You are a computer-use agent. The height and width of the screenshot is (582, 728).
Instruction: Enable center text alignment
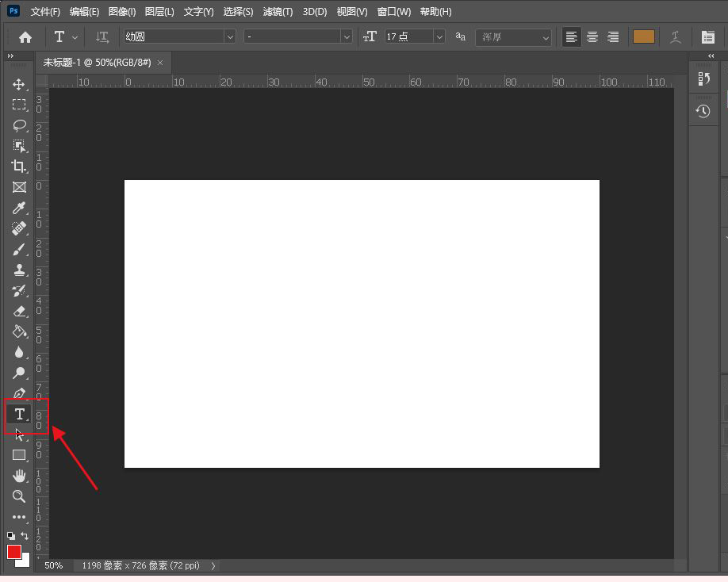(x=591, y=36)
